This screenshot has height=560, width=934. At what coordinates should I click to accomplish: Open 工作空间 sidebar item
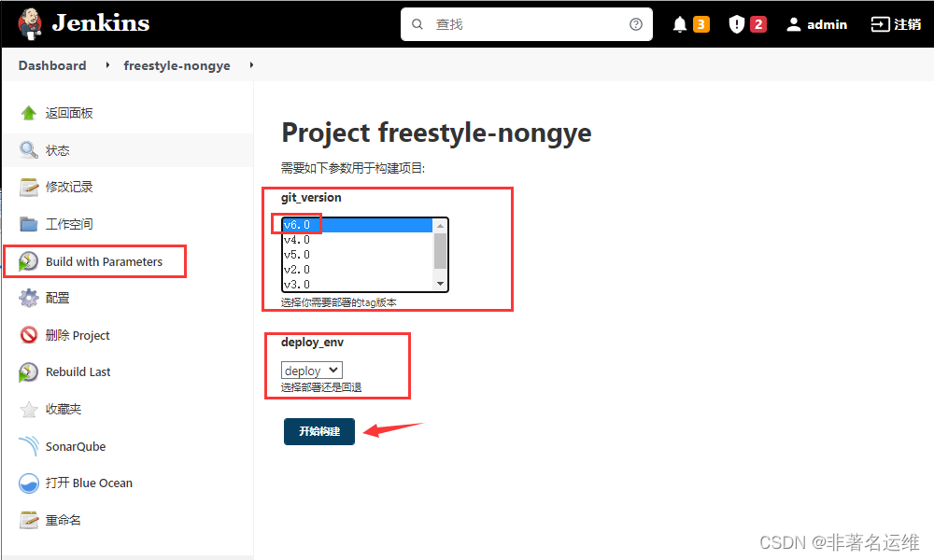pyautogui.click(x=69, y=224)
